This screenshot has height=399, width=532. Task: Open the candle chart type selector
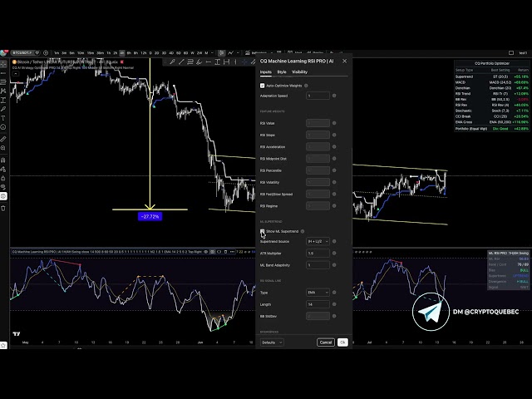[x=221, y=53]
